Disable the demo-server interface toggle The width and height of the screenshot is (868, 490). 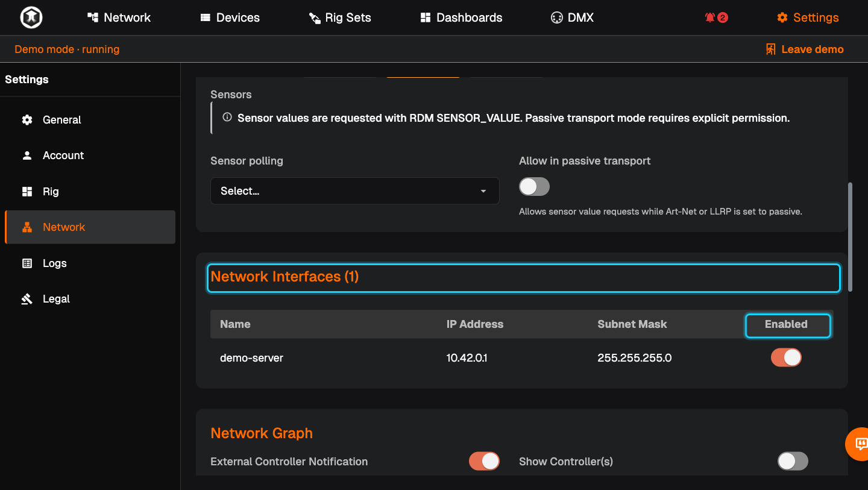786,357
